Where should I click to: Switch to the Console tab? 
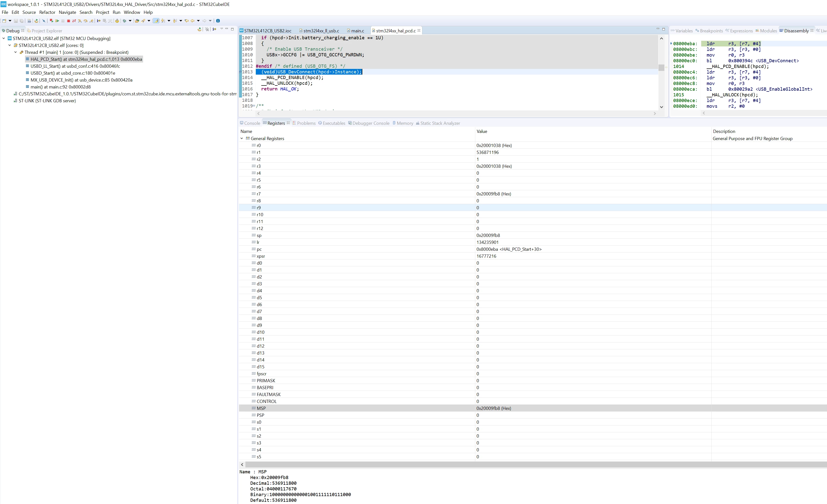pos(250,123)
